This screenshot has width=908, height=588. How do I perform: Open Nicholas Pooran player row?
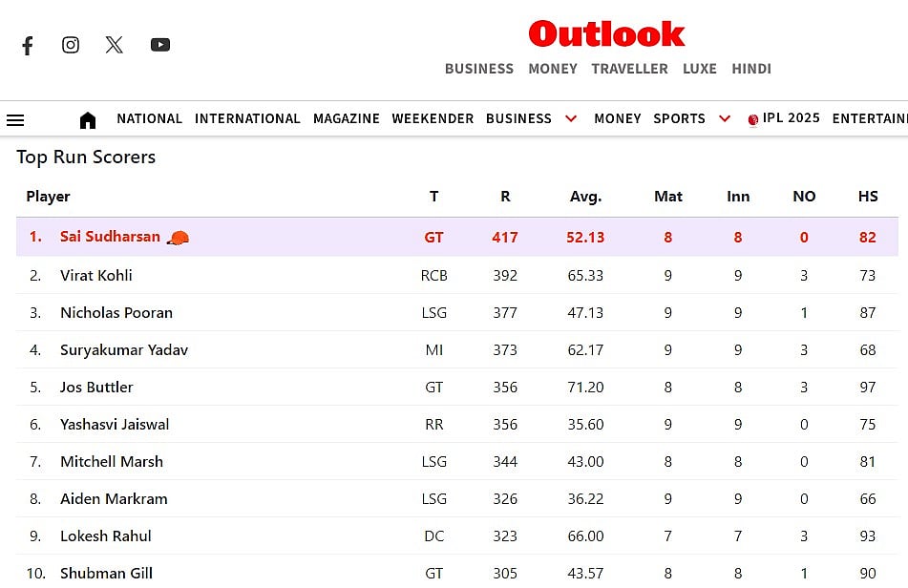[457, 312]
